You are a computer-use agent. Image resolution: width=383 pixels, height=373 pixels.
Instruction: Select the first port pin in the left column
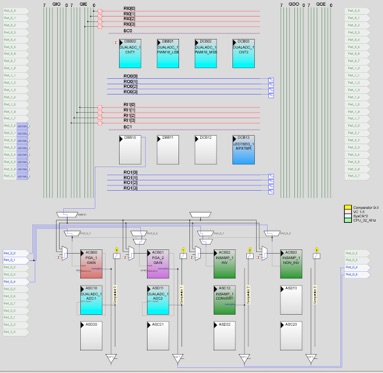15,11
